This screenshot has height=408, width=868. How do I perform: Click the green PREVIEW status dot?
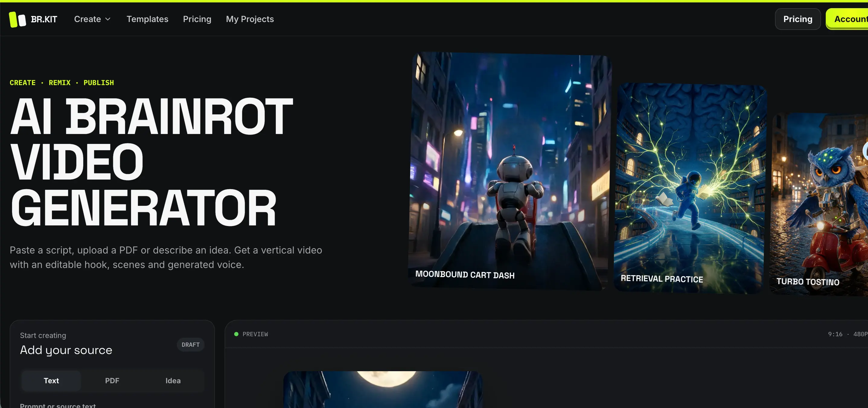click(x=236, y=334)
